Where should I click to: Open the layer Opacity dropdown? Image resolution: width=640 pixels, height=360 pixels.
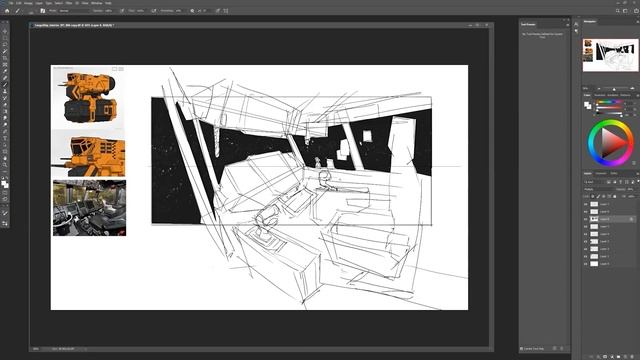(632, 189)
